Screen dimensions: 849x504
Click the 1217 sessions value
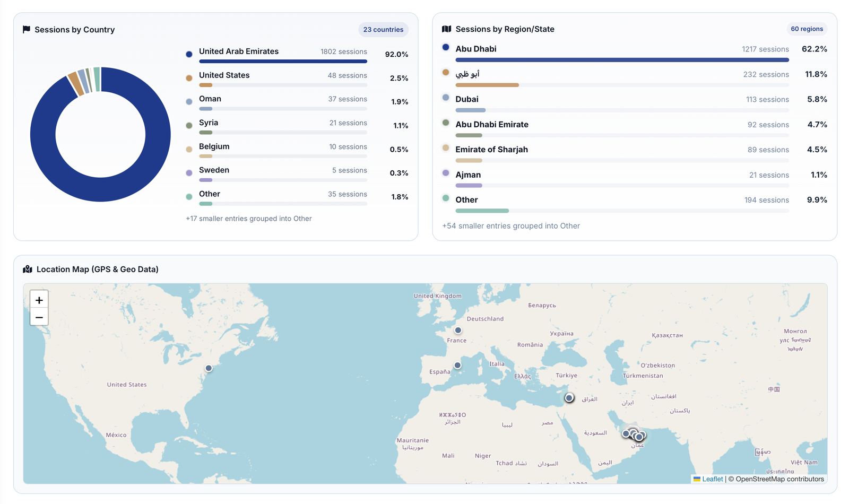click(x=765, y=49)
